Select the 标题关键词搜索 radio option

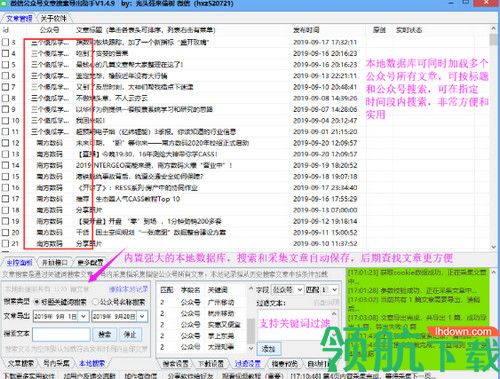(37, 302)
